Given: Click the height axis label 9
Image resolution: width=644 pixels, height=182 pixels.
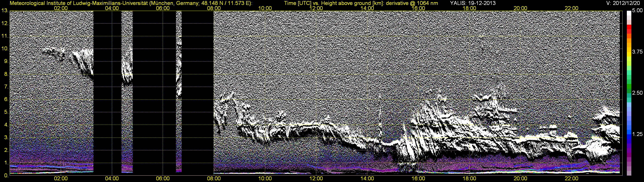Looking at the screenshot, I should click(x=6, y=61).
